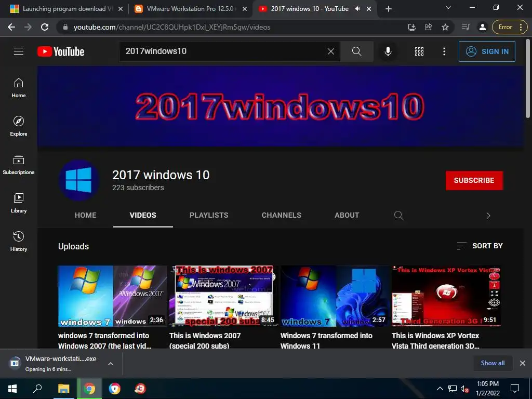Click the address bar URL
Screen dimensions: 532x399
point(171,27)
